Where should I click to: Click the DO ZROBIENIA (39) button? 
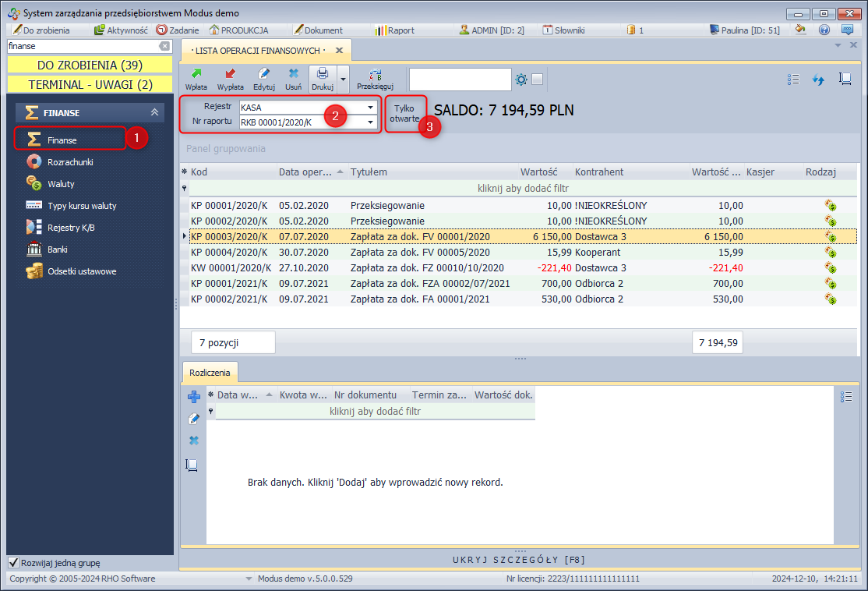tap(90, 65)
